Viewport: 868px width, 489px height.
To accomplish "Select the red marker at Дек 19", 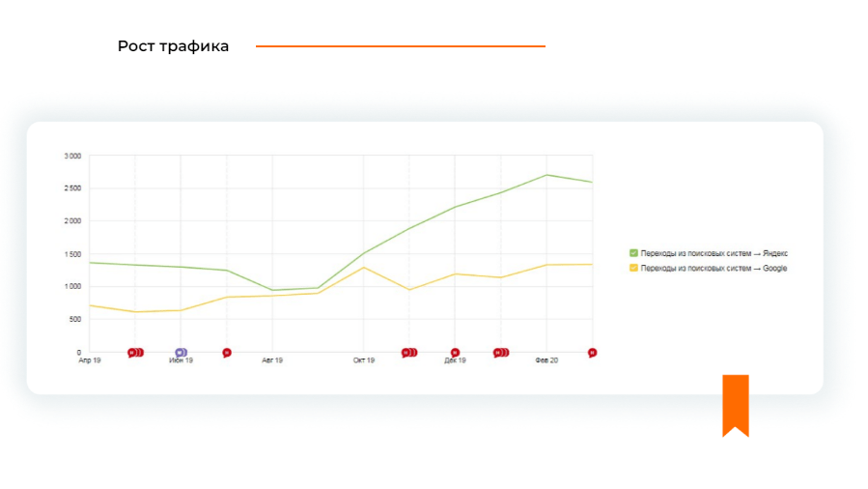I will (x=455, y=353).
